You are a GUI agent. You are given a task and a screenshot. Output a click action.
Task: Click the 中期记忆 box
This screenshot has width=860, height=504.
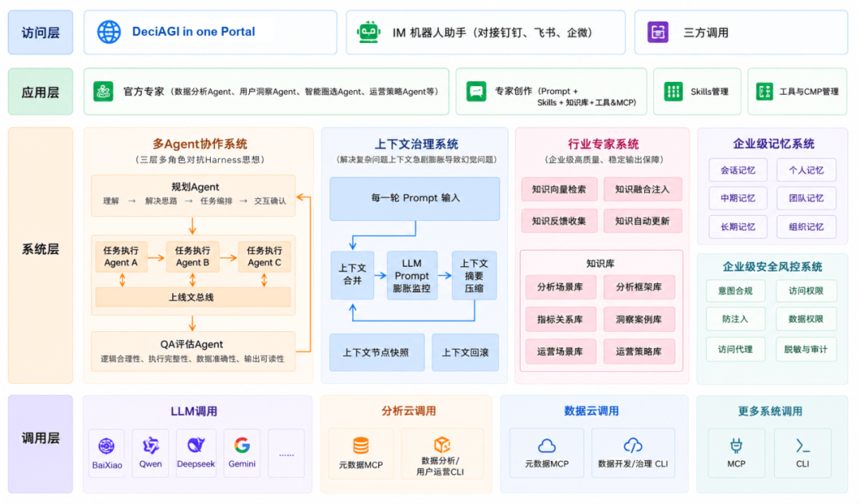click(x=737, y=198)
